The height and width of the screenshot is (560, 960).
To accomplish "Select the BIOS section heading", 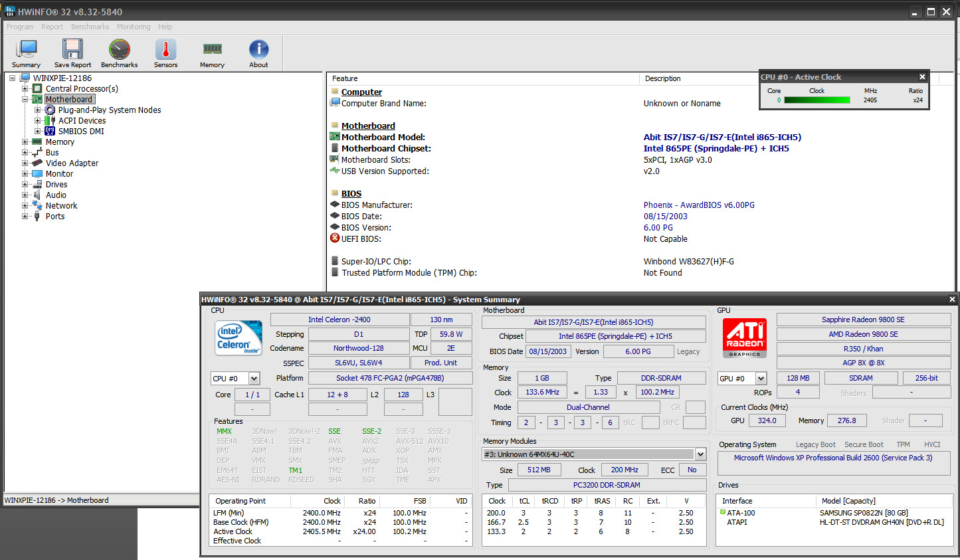I will coord(351,193).
